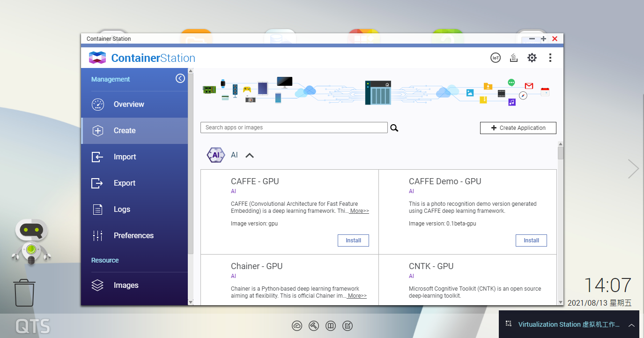Viewport: 644px width, 338px height.
Task: Open the IoT icon in header
Action: 495,58
